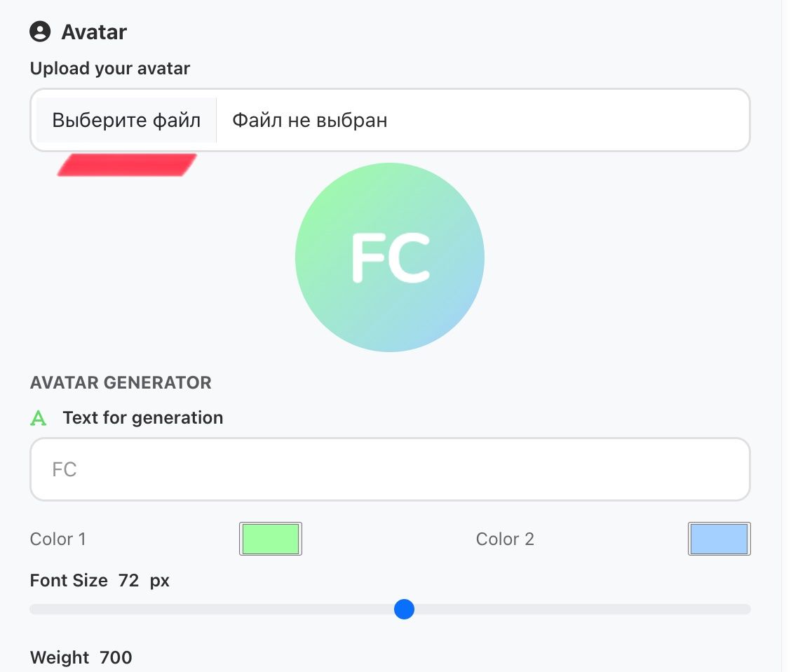Click the Color 1 label text
Screen dimensions: 805x672
[x=58, y=539]
